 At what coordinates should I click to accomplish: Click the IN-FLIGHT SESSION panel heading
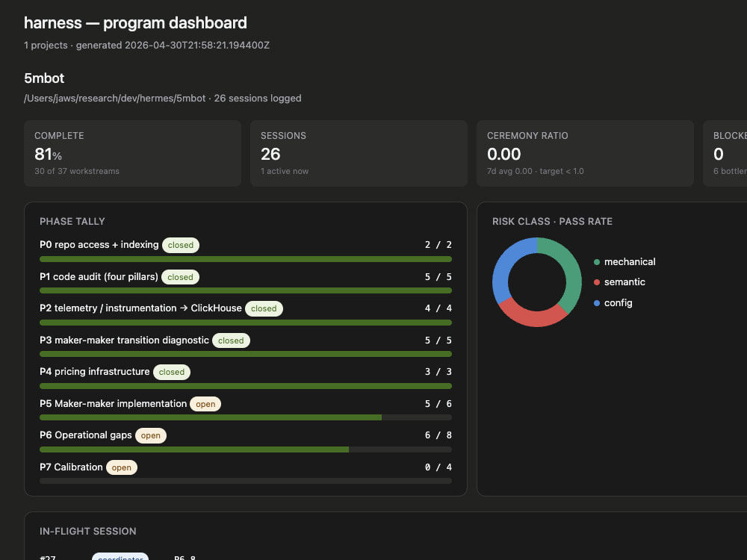point(87,531)
